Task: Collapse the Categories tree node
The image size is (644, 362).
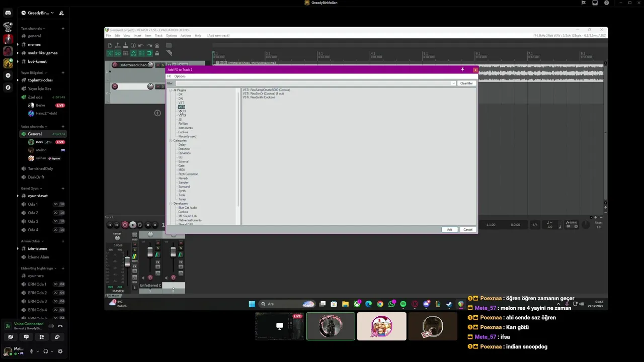Action: click(x=171, y=141)
